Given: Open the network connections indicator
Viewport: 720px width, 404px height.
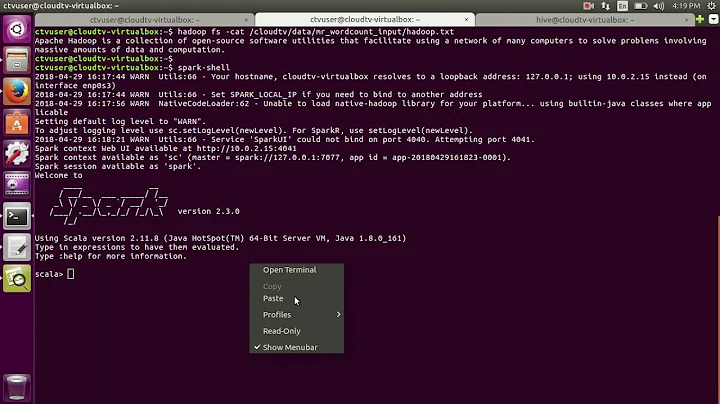Looking at the screenshot, I should click(605, 6).
